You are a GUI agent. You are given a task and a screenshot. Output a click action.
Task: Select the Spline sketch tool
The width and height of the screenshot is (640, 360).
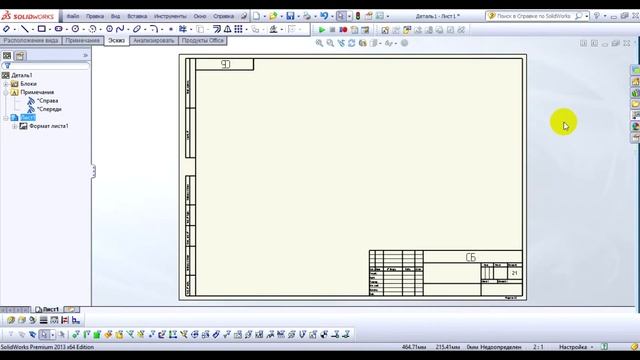tap(120, 29)
